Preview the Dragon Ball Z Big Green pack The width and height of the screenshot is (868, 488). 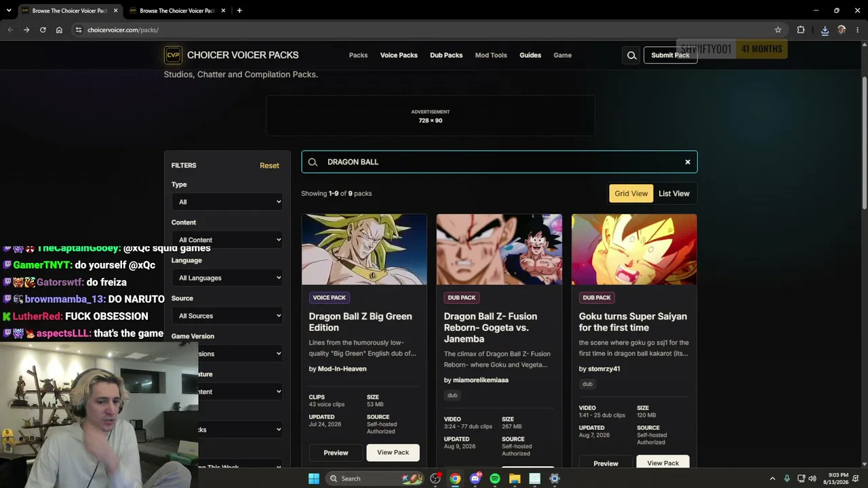(336, 453)
